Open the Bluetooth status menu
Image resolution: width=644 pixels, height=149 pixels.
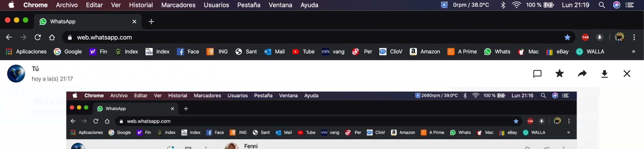pos(503,5)
